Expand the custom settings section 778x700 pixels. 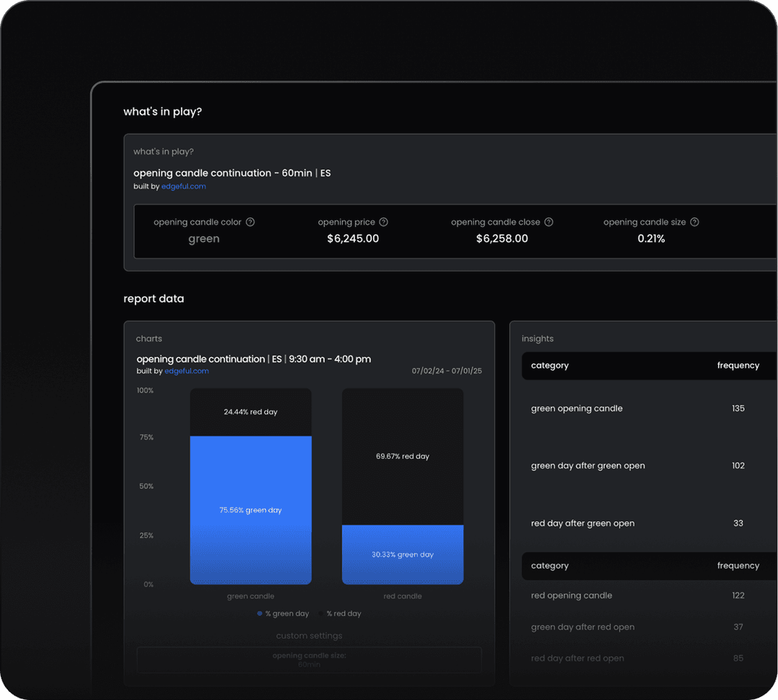pos(308,635)
